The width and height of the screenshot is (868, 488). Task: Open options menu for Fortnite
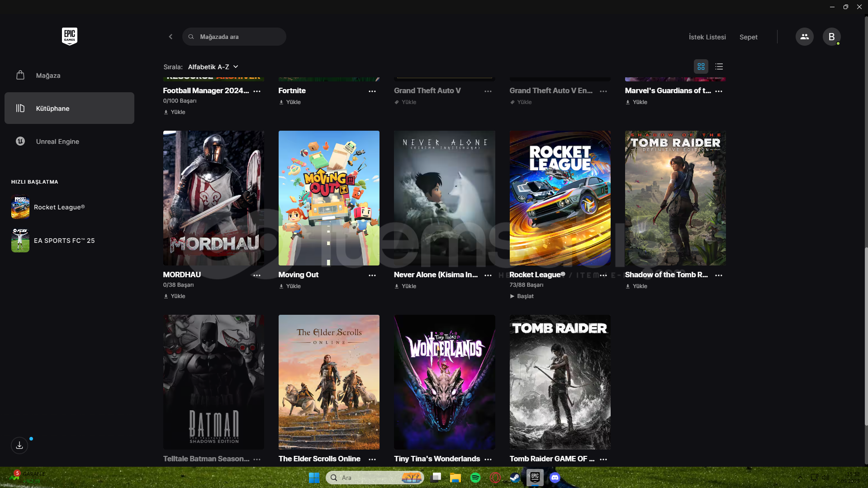coord(372,91)
